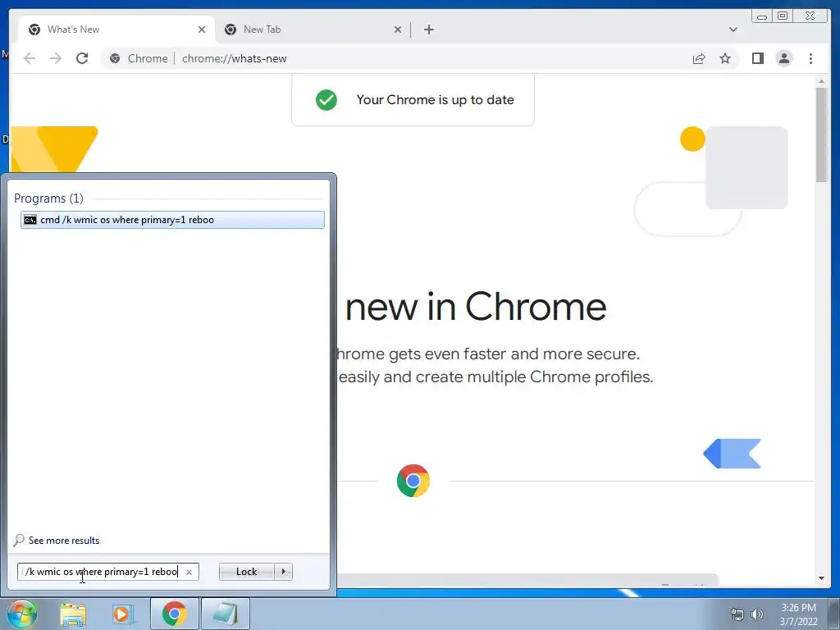The image size is (840, 630).
Task: Click the Programs (1) header
Action: pyautogui.click(x=48, y=199)
